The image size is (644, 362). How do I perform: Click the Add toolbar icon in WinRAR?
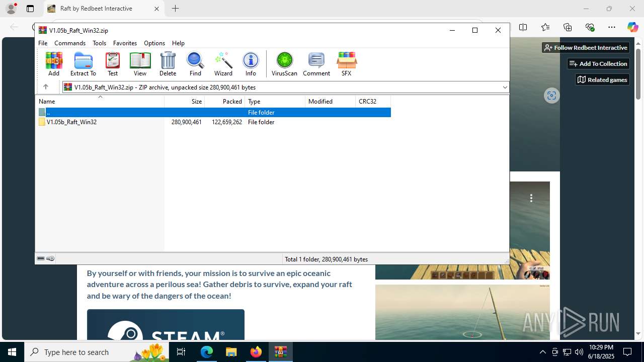coord(54,64)
